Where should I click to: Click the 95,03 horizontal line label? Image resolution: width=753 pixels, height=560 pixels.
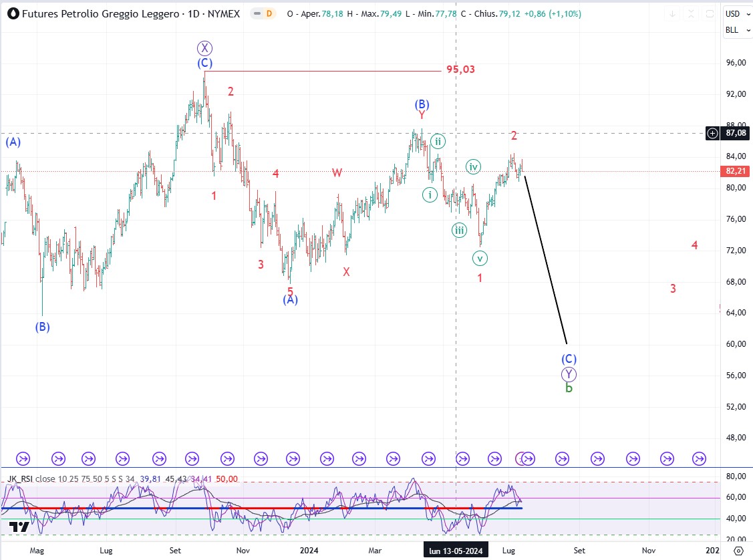(460, 69)
